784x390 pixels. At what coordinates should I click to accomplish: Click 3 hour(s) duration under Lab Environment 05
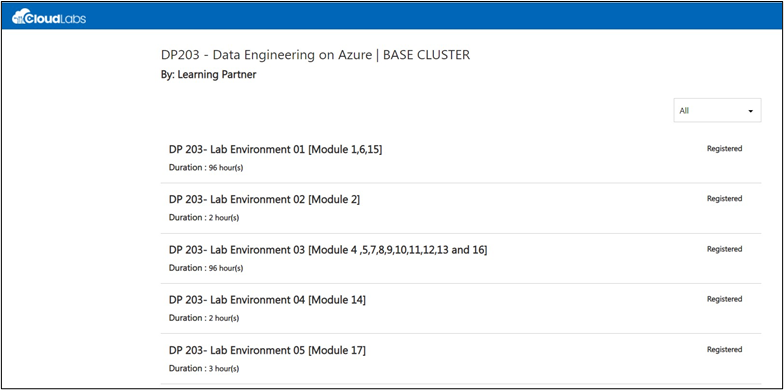click(x=224, y=369)
